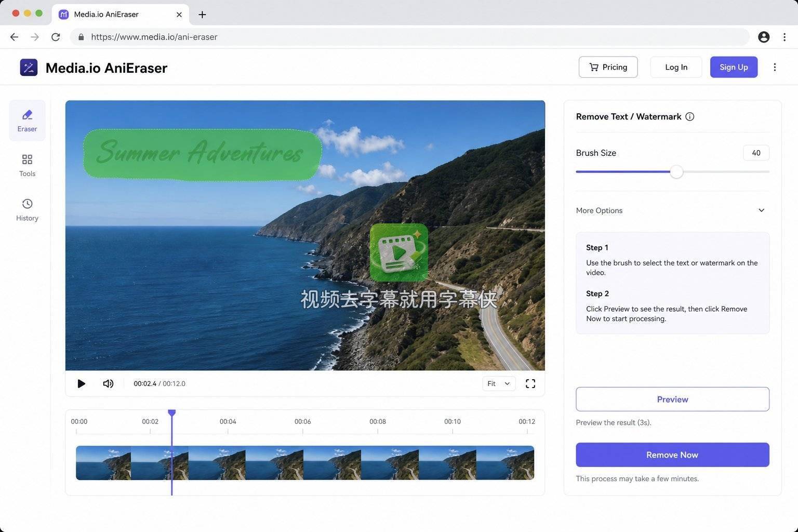798x532 pixels.
Task: Jump to 00:08 on timeline ruler
Action: coord(378,421)
